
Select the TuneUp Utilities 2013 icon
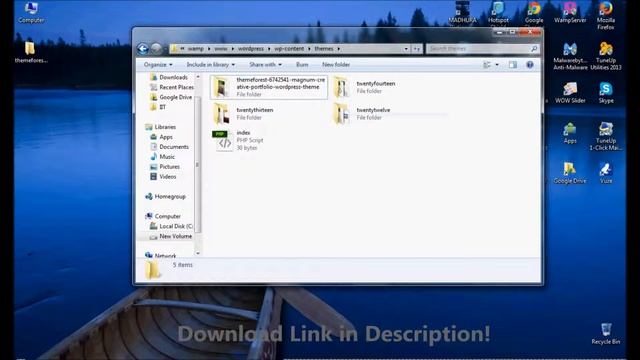tap(606, 56)
